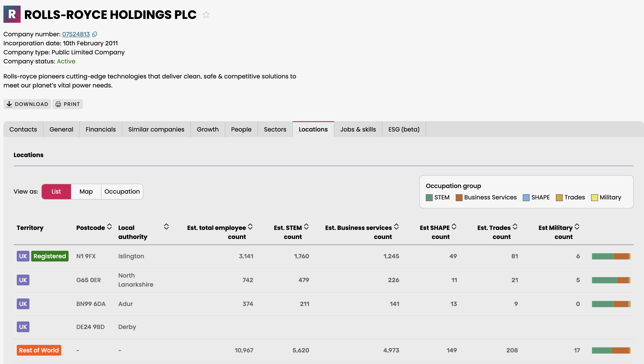Click the Rolls-Royce R logo icon
This screenshot has width=644, height=364.
12,14
